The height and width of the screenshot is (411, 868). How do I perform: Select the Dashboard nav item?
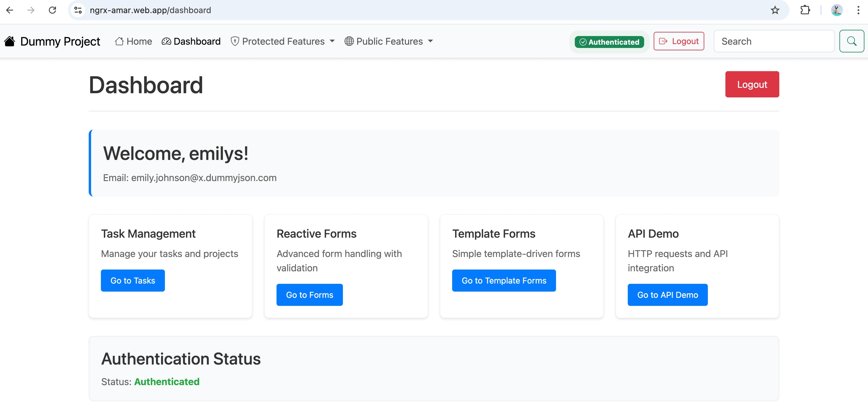pos(191,41)
